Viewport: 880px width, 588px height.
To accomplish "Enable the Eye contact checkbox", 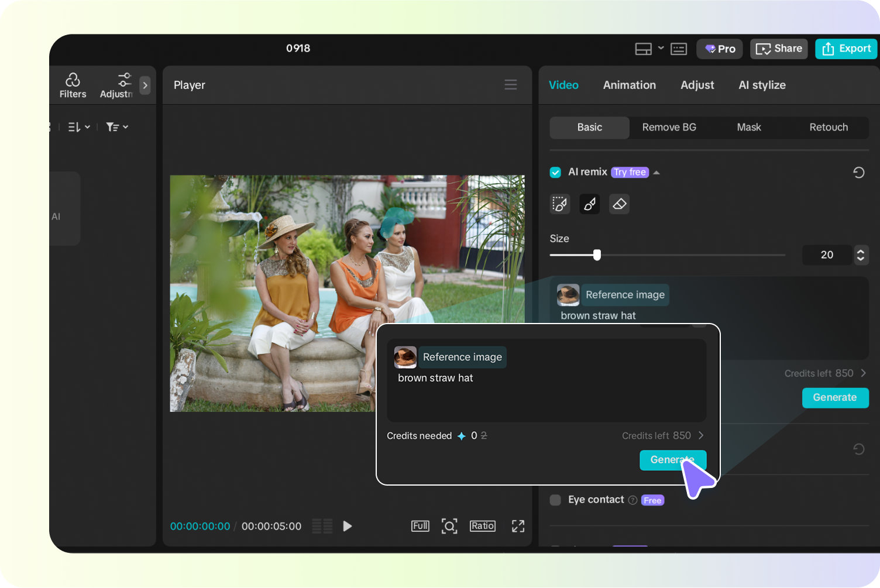I will tap(555, 500).
